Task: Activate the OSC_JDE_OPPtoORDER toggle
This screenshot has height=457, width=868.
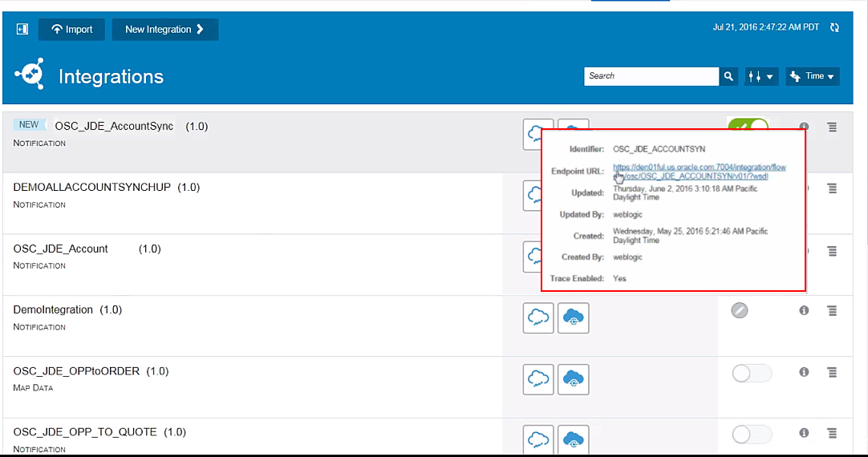Action: (x=752, y=374)
